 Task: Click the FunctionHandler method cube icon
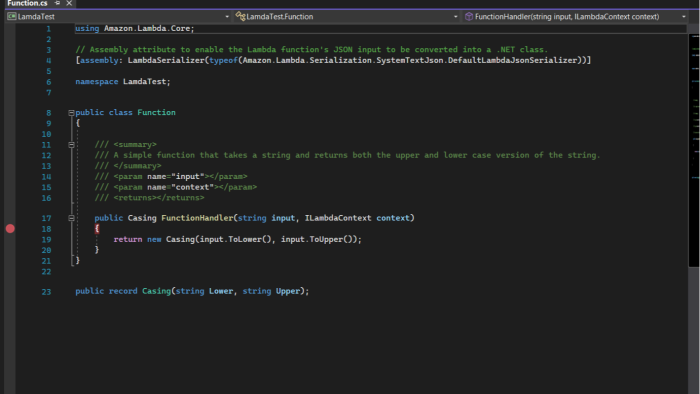pyautogui.click(x=469, y=17)
